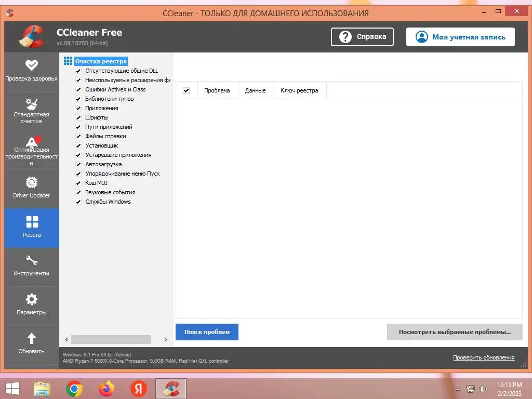
Task: Toggle Неиспользуемые расширения файлов checkbox
Action: [78, 80]
